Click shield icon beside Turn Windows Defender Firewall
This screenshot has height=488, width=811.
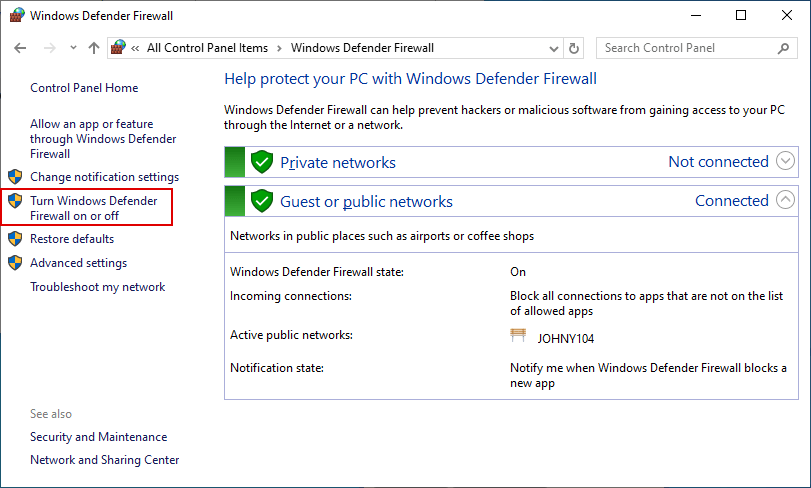15,201
